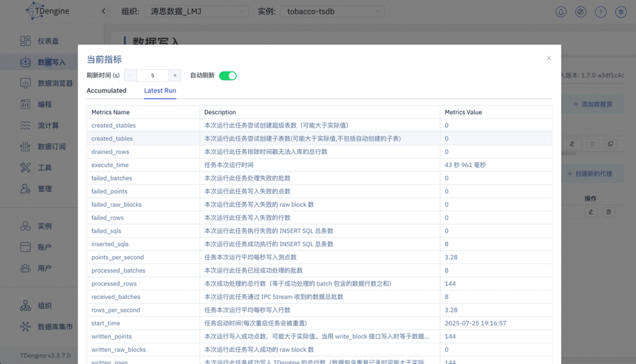The width and height of the screenshot is (636, 364).
Task: Open the created_stables metric link
Action: click(x=112, y=125)
